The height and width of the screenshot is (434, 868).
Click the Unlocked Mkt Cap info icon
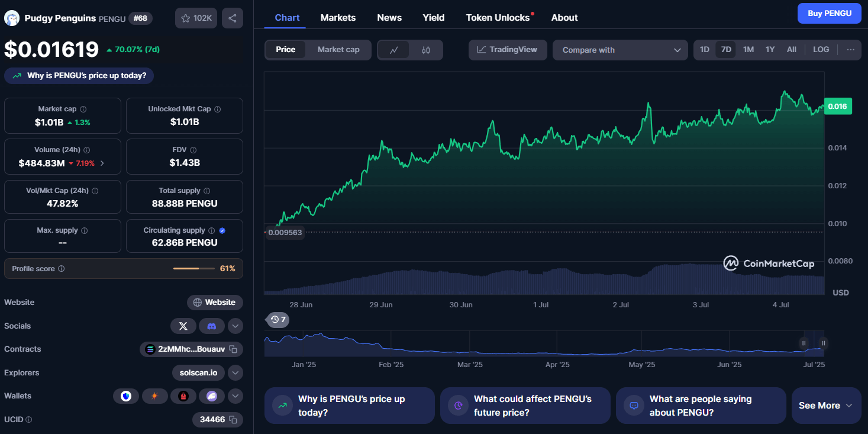pyautogui.click(x=217, y=110)
